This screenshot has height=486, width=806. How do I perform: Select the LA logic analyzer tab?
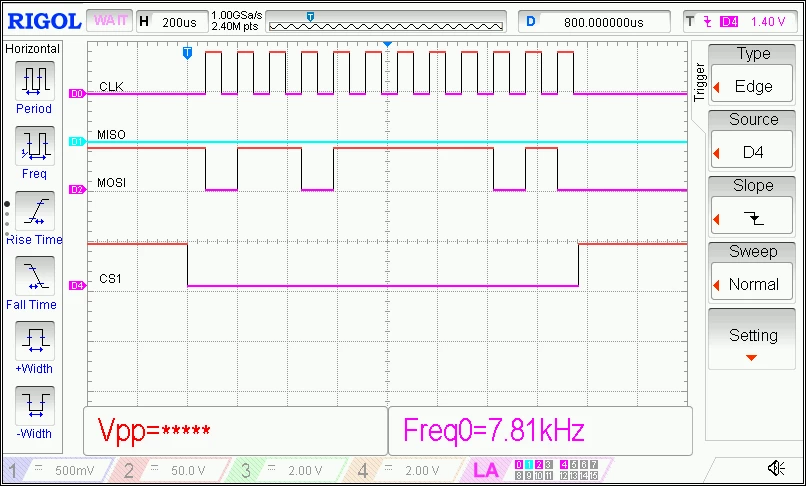coord(538,470)
